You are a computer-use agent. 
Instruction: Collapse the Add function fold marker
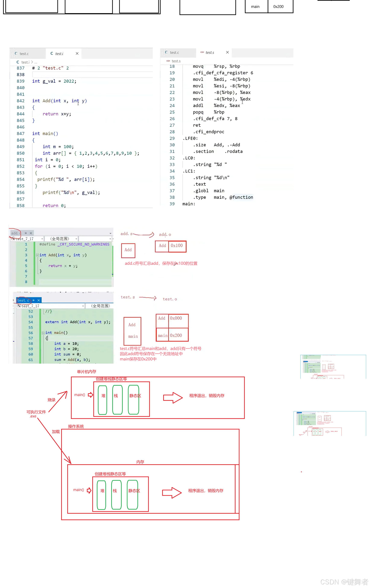(37, 255)
